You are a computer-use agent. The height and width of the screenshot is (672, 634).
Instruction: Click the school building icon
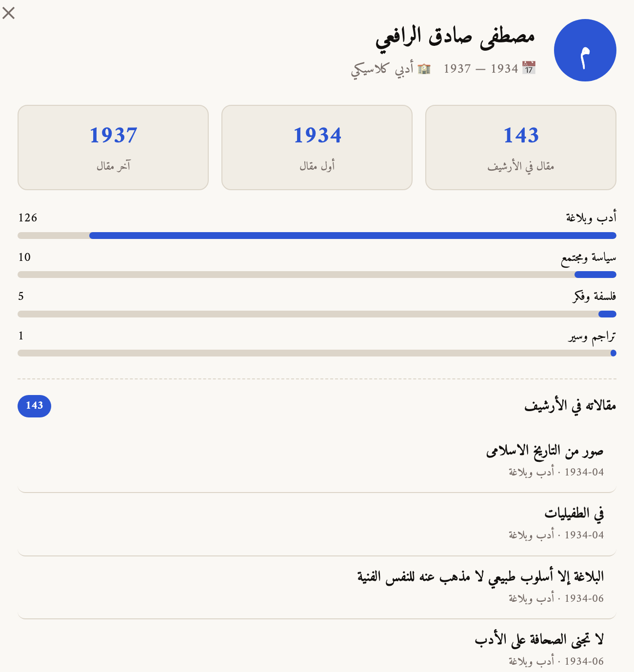click(424, 69)
